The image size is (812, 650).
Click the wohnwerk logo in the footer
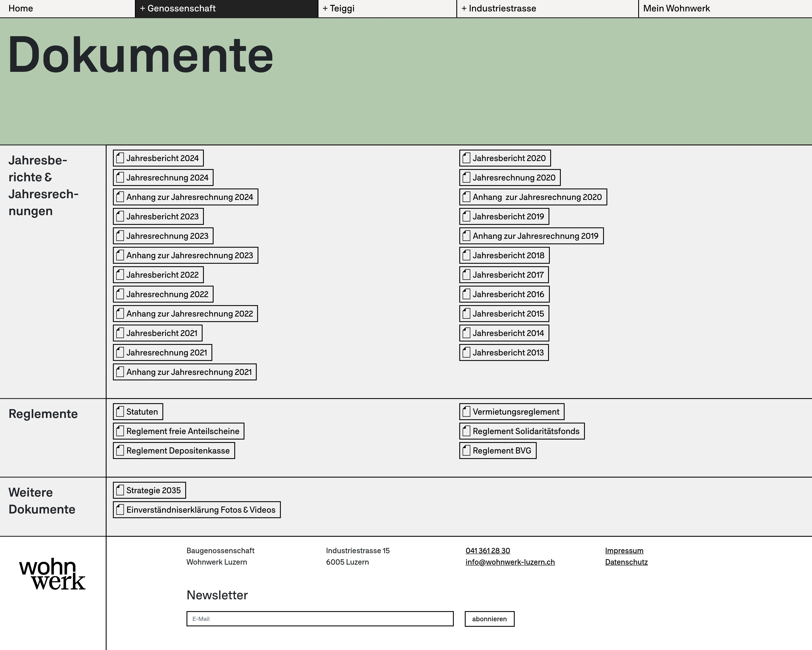coord(52,574)
